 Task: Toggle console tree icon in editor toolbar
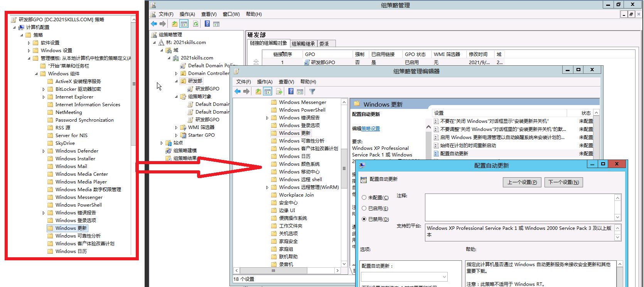point(268,92)
